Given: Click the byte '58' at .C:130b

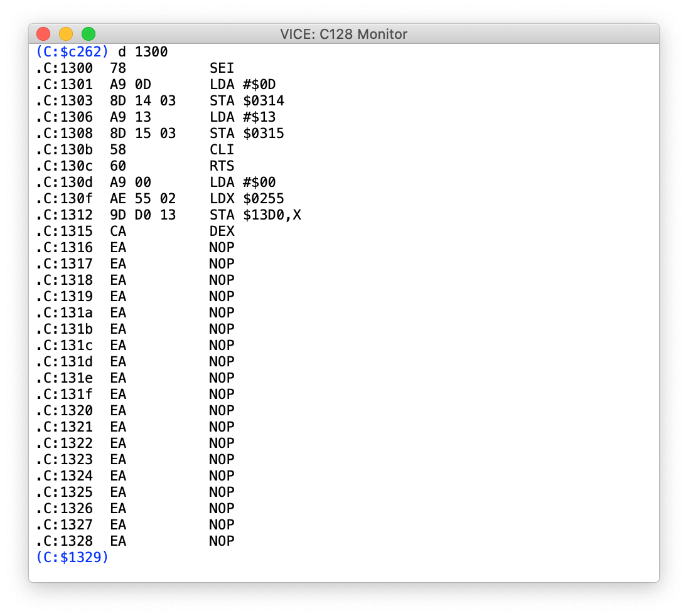Looking at the screenshot, I should tap(118, 149).
